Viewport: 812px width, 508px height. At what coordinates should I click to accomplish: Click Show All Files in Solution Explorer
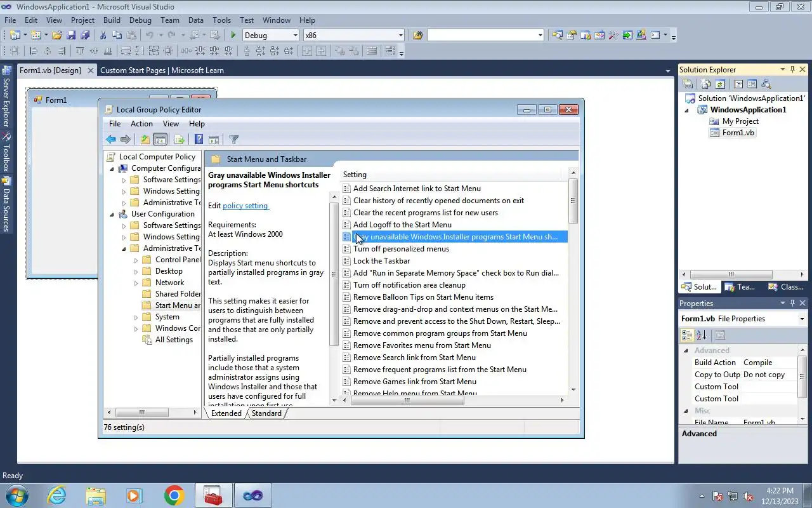tap(706, 84)
